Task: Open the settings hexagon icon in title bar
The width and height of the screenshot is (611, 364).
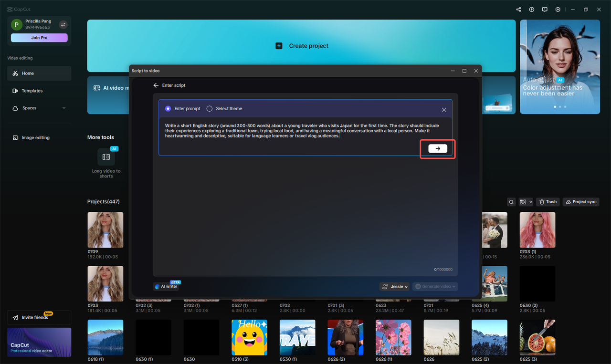Action: [x=558, y=10]
